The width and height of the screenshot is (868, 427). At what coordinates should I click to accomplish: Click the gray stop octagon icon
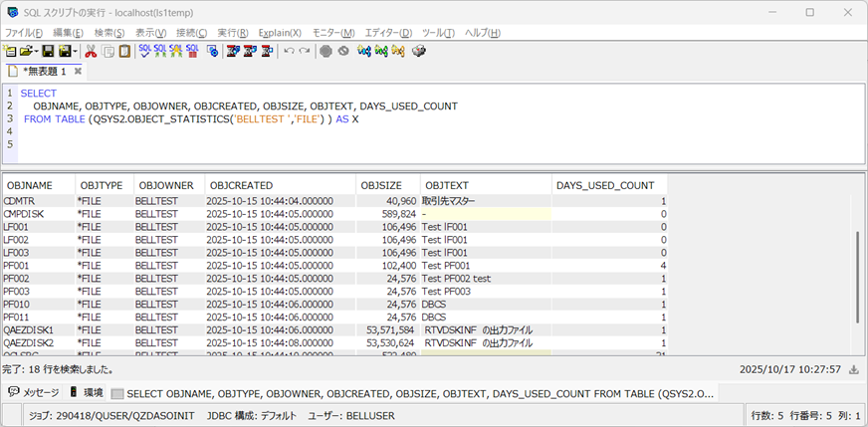point(325,51)
